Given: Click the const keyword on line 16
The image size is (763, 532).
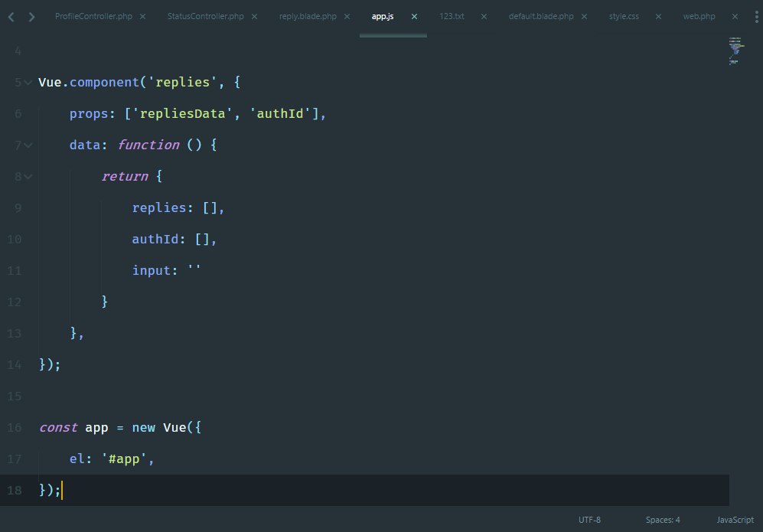Looking at the screenshot, I should click(58, 427).
